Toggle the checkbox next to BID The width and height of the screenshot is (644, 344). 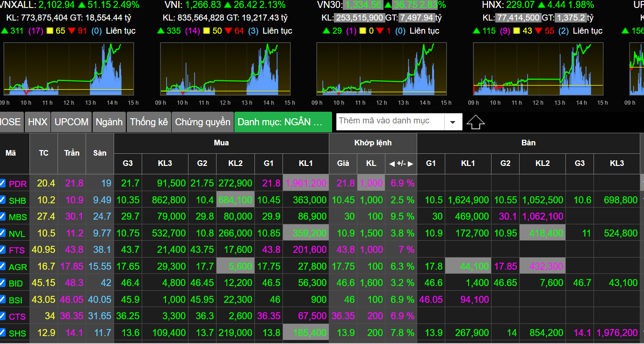coord(3,283)
